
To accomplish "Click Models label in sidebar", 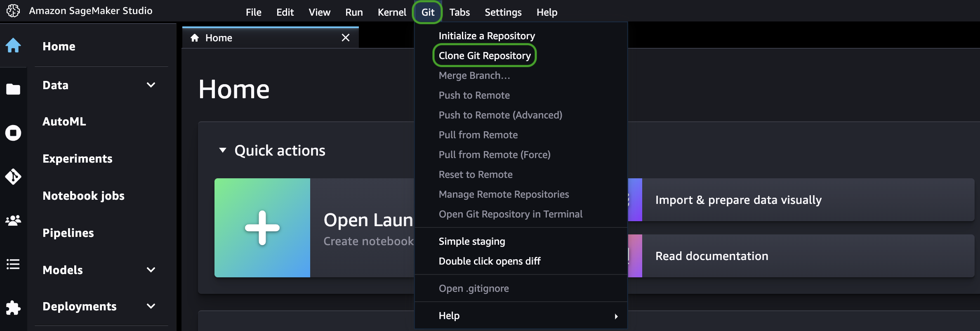I will [63, 270].
